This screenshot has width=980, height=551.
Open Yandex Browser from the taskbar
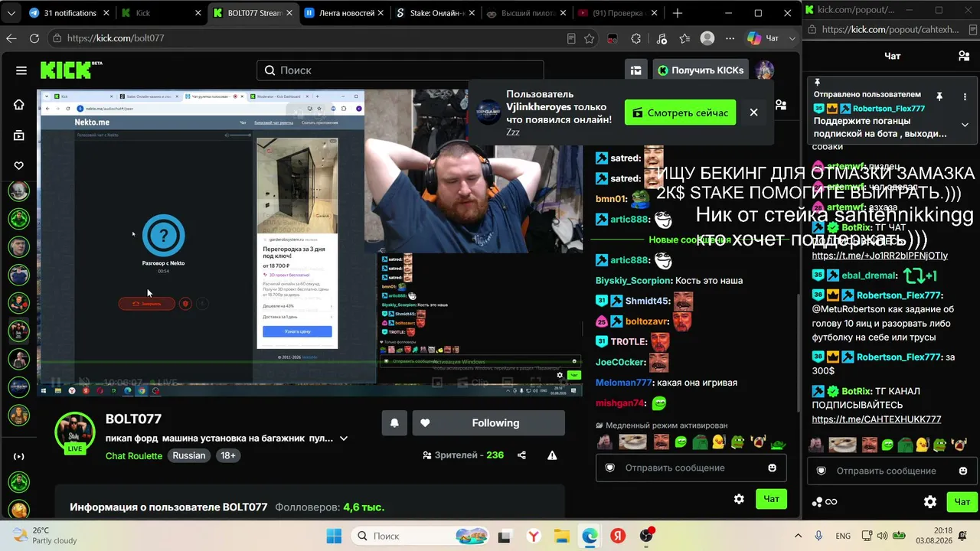pyautogui.click(x=533, y=536)
